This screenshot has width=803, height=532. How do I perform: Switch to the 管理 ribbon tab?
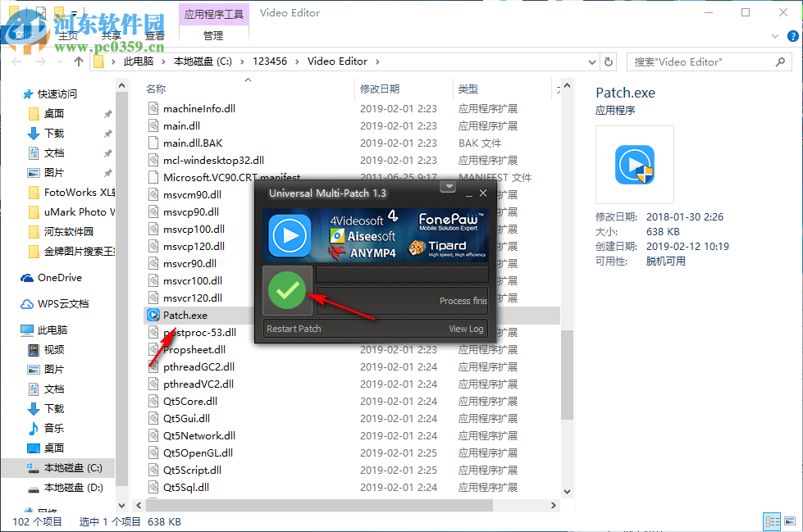213,35
